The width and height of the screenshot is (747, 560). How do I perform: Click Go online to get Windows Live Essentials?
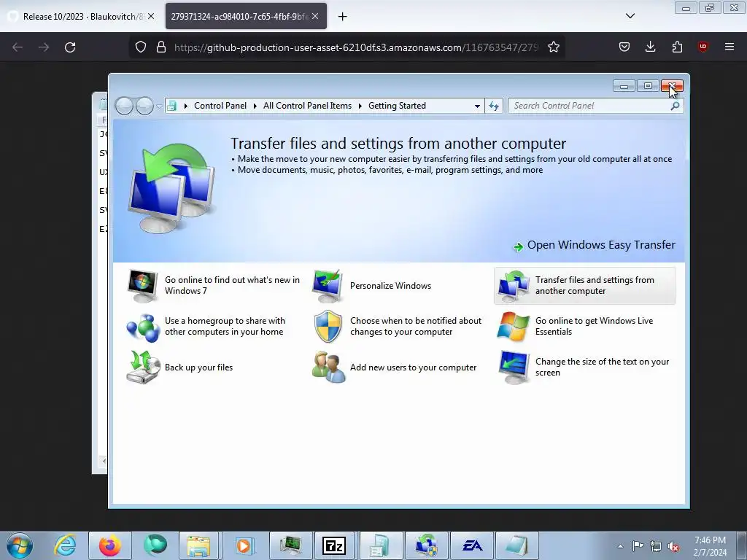pyautogui.click(x=594, y=326)
